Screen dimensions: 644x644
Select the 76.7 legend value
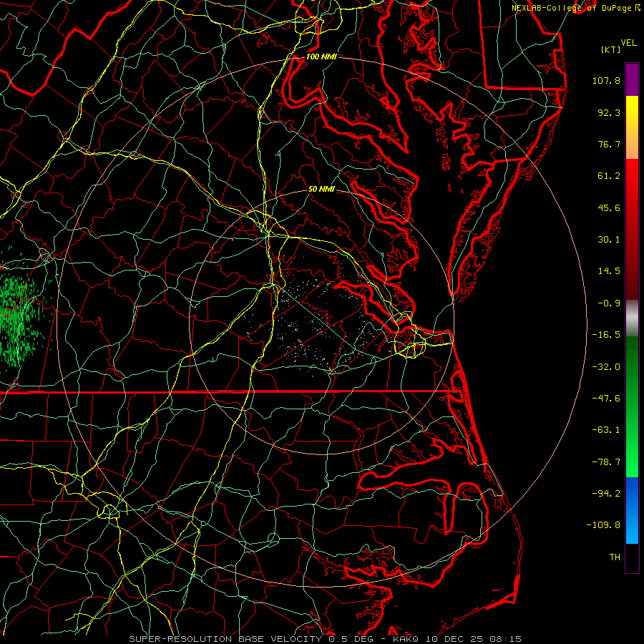point(609,144)
